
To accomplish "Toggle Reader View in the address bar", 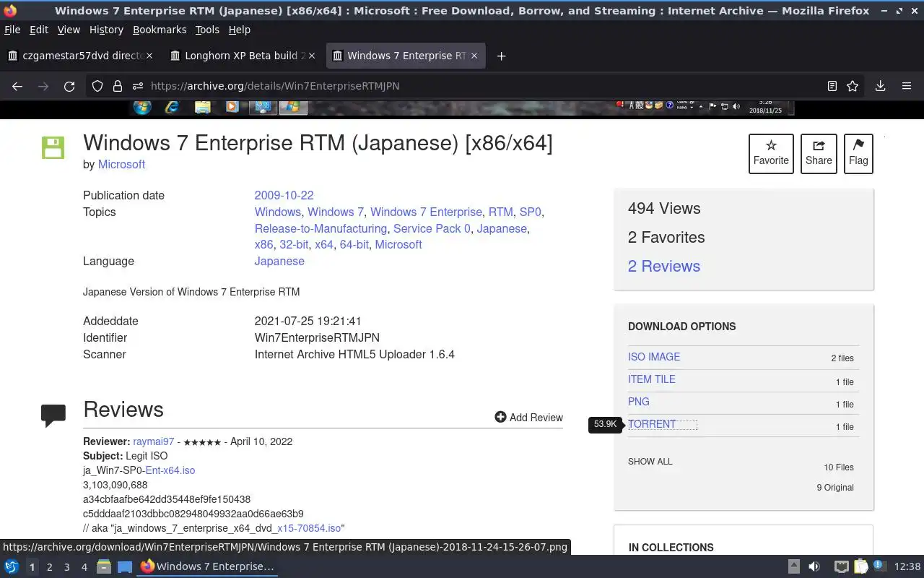I will (x=832, y=86).
